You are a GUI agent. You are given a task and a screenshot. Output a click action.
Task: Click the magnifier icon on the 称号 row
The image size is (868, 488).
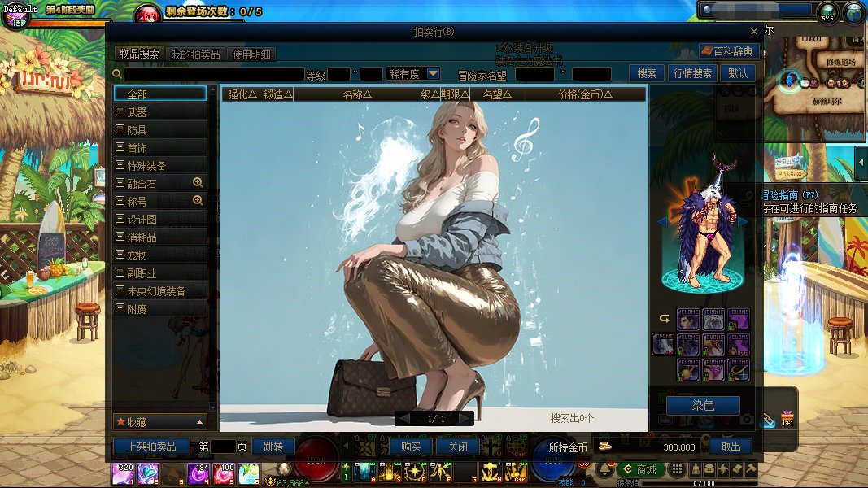(x=198, y=200)
